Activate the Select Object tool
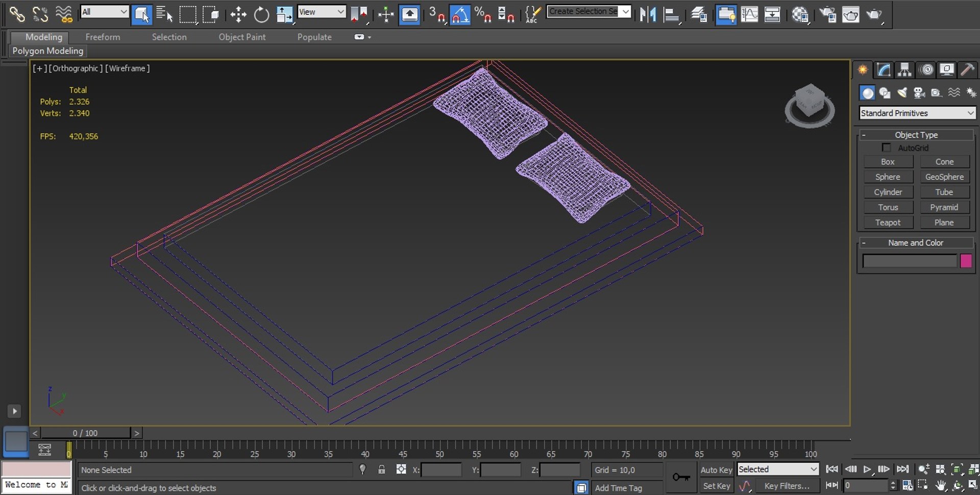The width and height of the screenshot is (980, 495). [x=141, y=14]
